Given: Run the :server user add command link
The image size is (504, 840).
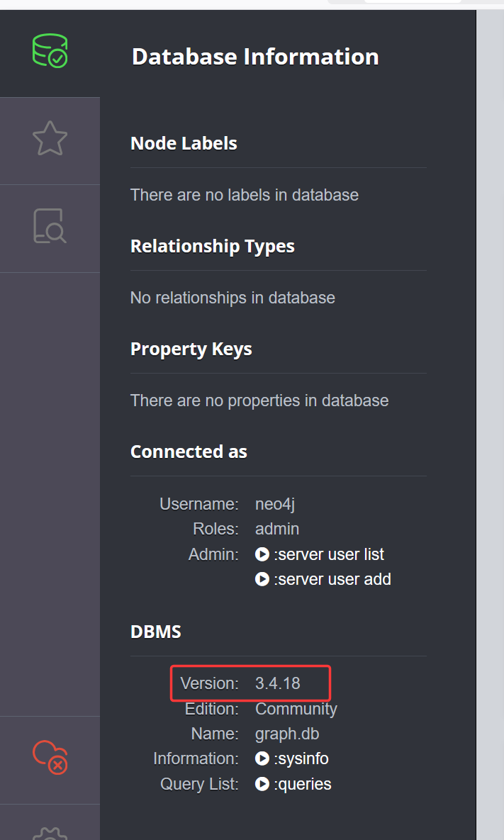Looking at the screenshot, I should (332, 579).
